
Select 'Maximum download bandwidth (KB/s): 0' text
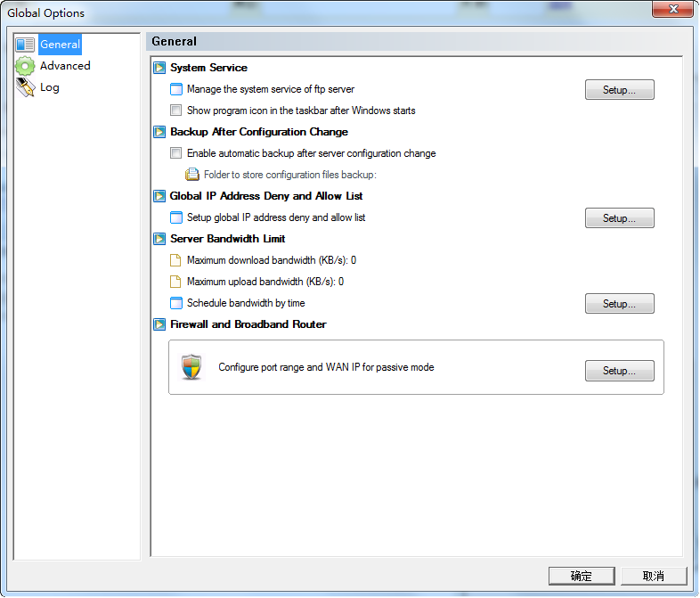point(272,260)
